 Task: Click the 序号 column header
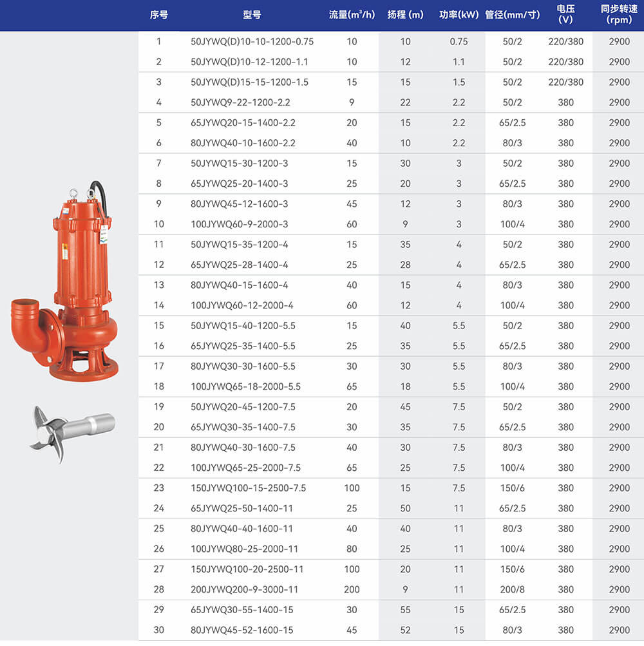(x=158, y=15)
